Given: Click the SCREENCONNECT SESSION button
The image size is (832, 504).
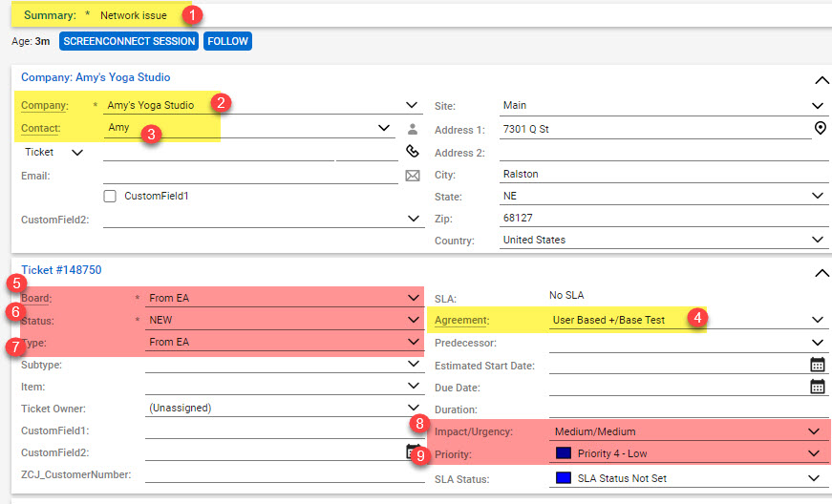Looking at the screenshot, I should coord(129,41).
